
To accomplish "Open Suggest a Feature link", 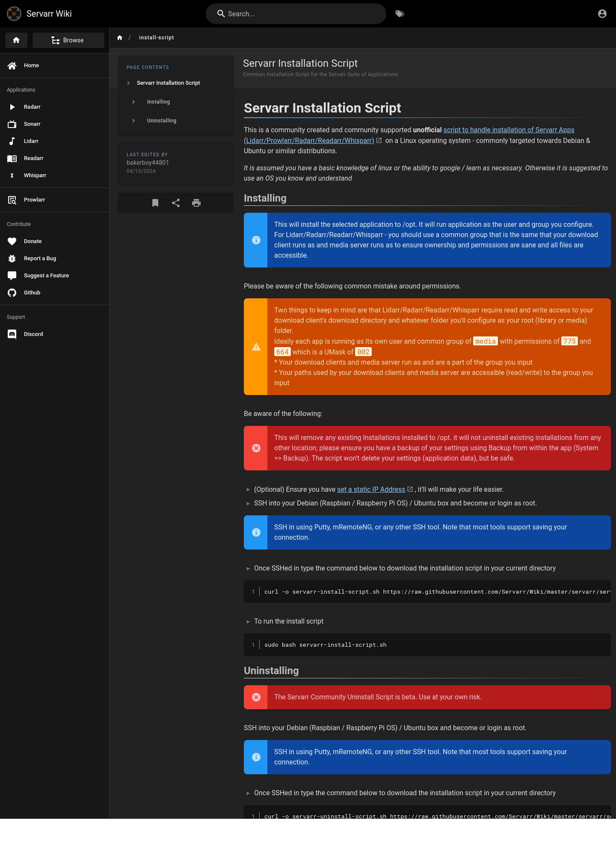I will (55, 276).
